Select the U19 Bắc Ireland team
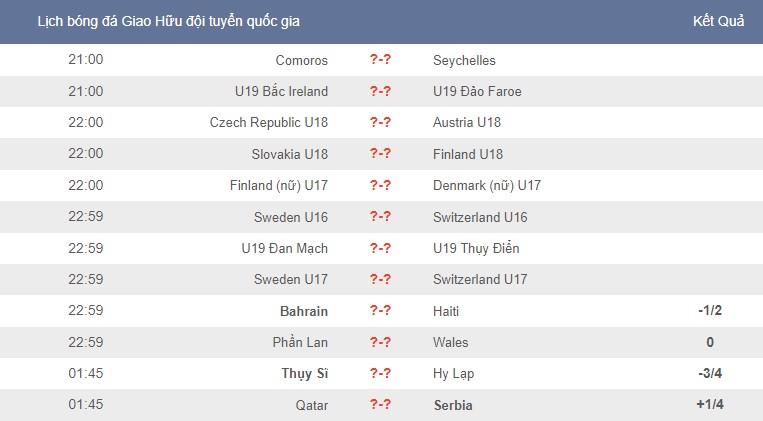 [x=281, y=92]
